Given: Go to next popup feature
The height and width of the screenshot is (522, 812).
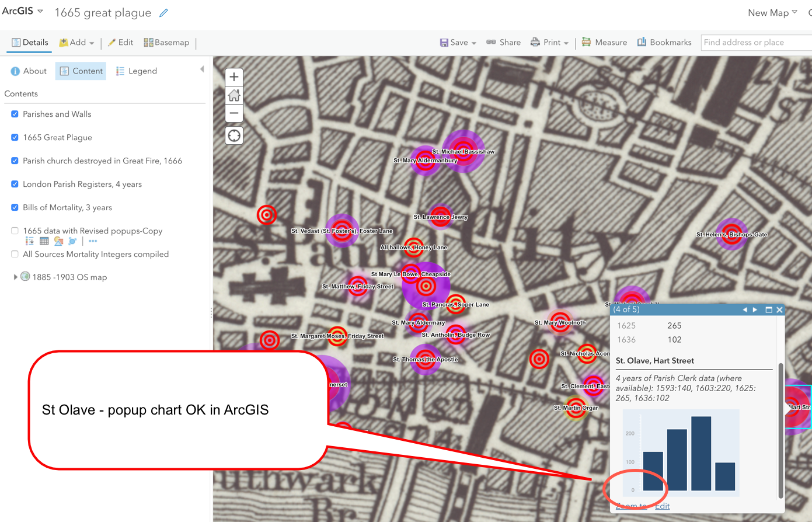Looking at the screenshot, I should click(755, 310).
